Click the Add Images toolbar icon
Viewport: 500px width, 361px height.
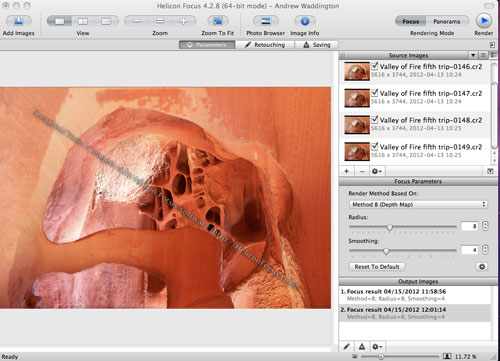click(x=19, y=21)
